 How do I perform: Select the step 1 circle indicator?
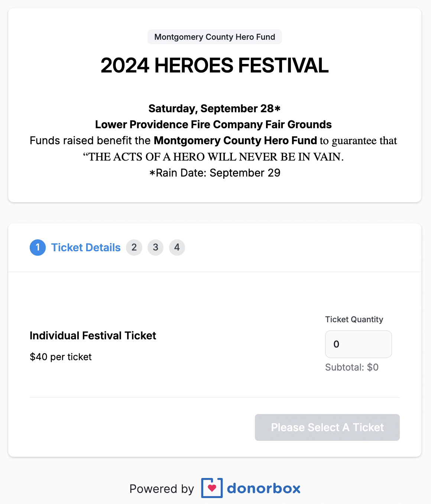click(x=38, y=248)
